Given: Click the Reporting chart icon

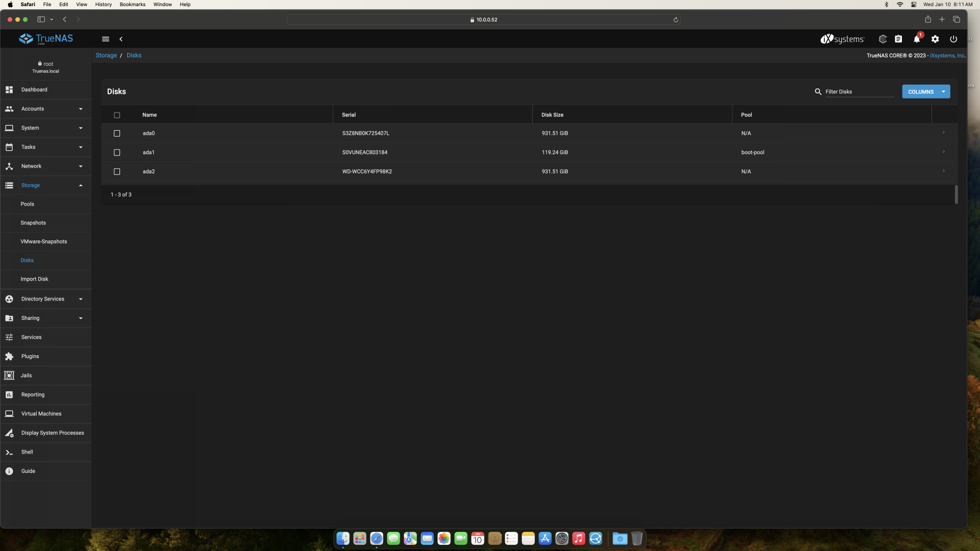Looking at the screenshot, I should pos(9,395).
